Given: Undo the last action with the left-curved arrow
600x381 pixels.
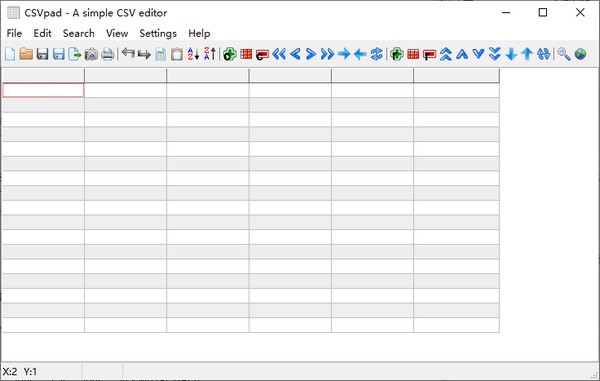Looking at the screenshot, I should (x=128, y=53).
